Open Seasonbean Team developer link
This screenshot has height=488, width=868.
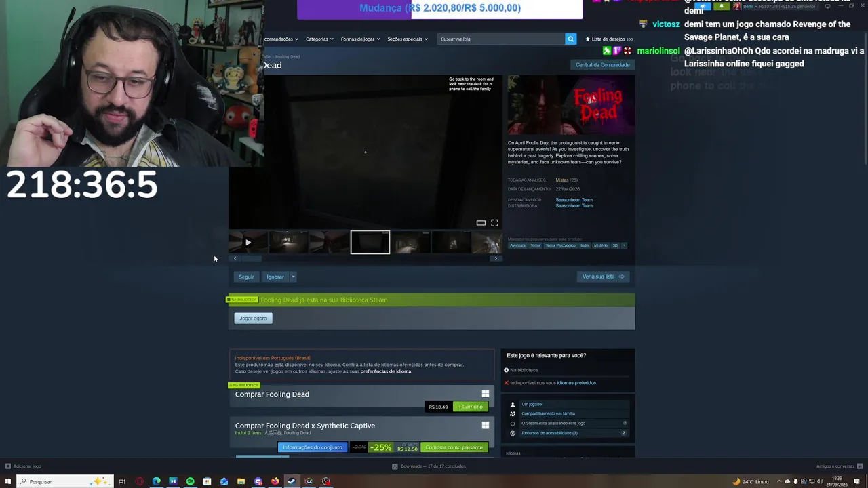coord(574,200)
